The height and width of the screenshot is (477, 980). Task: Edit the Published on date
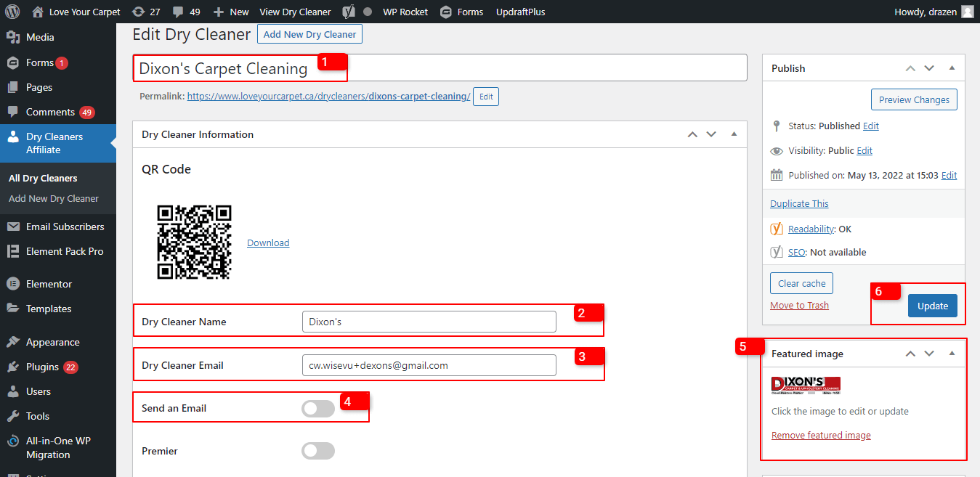point(949,175)
